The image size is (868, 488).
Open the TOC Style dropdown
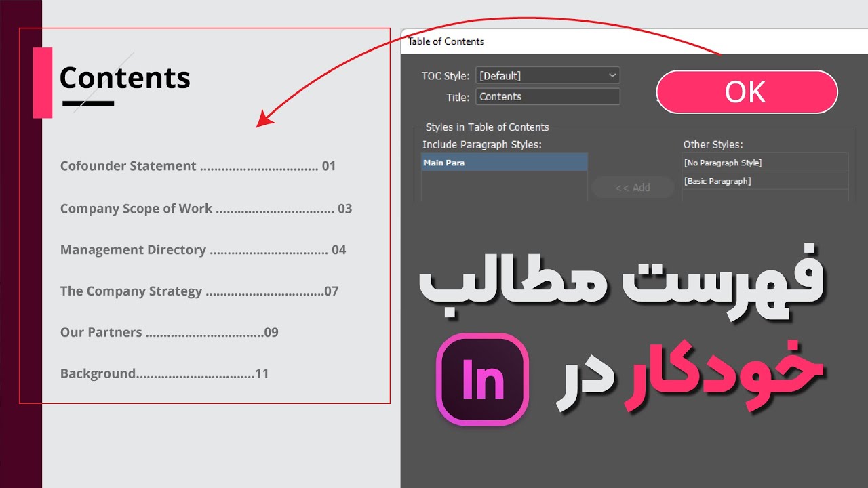(548, 75)
